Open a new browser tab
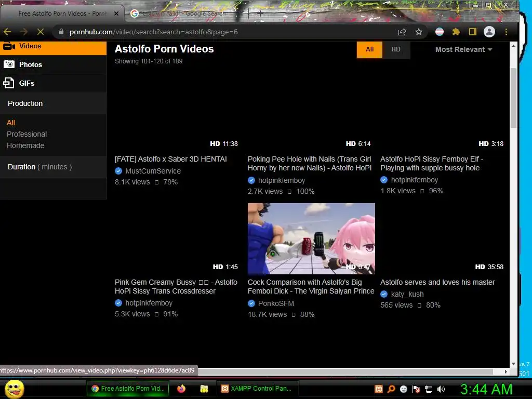Image resolution: width=532 pixels, height=399 pixels. point(260,14)
